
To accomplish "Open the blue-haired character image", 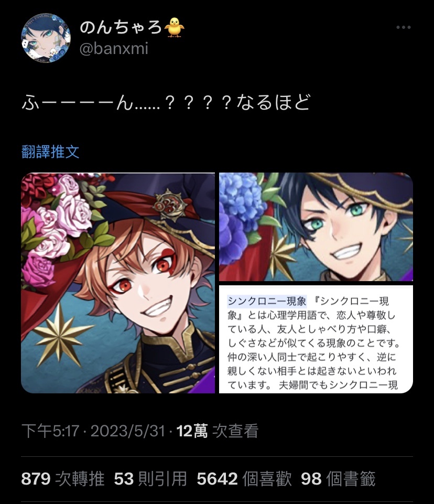I will pyautogui.click(x=316, y=227).
